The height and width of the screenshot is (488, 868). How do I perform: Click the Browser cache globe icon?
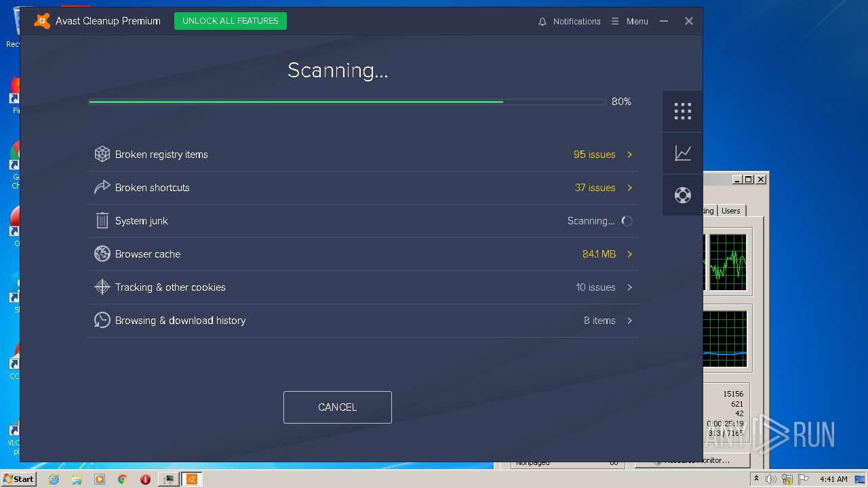(102, 254)
